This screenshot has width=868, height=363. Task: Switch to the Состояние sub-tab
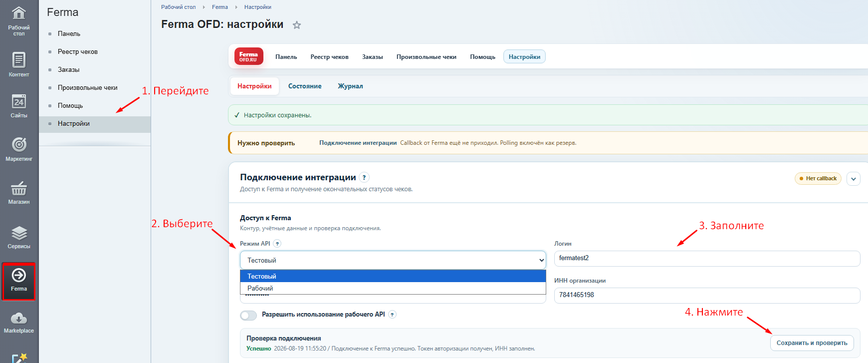305,86
